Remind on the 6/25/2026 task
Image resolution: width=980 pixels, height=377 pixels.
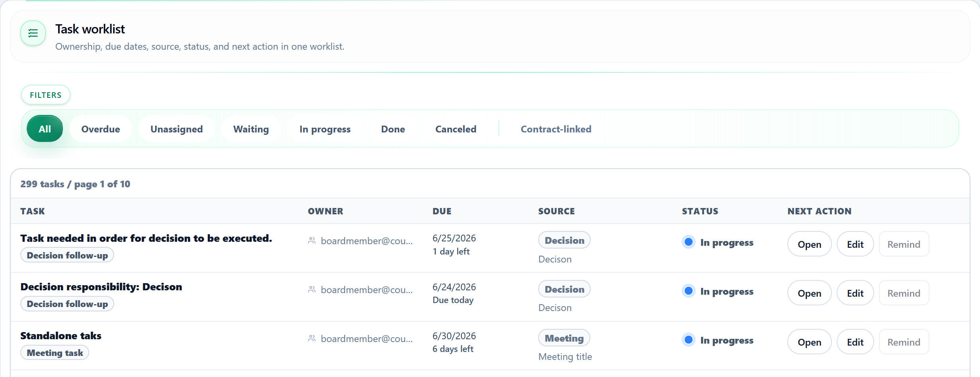point(904,244)
